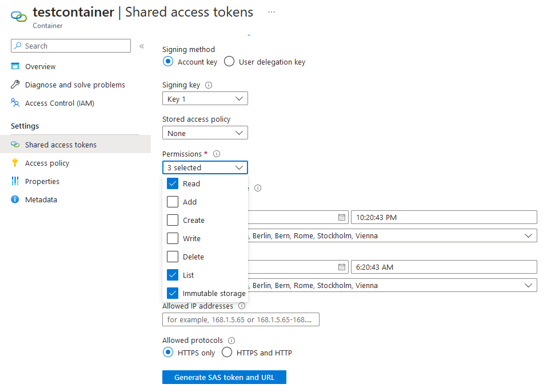Show info tooltip next to Allowed IP addresses
Image resolution: width=551 pixels, height=392 pixels.
point(242,306)
